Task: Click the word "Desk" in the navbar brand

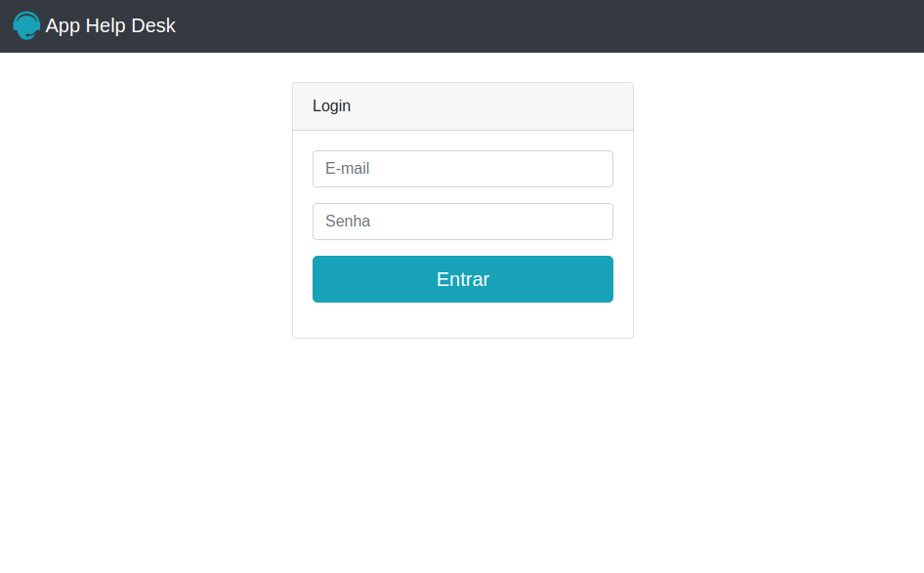Action: (153, 25)
